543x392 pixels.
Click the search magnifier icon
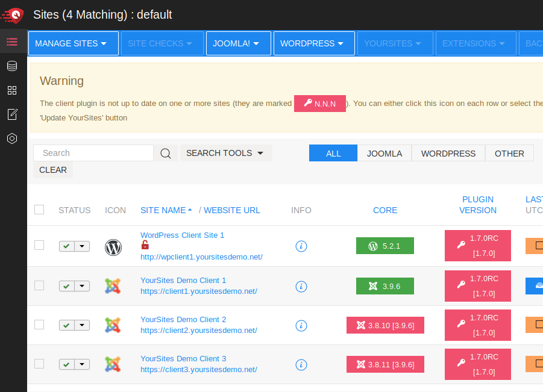coord(166,153)
